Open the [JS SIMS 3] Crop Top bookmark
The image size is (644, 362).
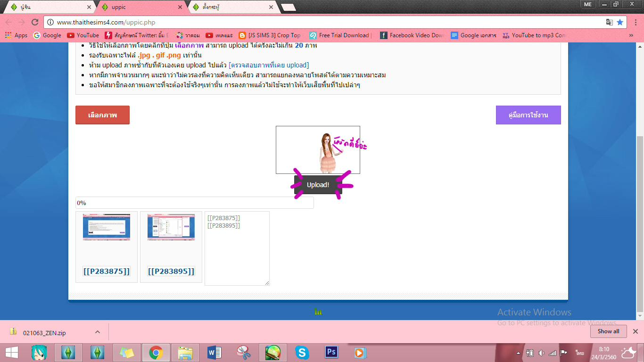point(270,35)
